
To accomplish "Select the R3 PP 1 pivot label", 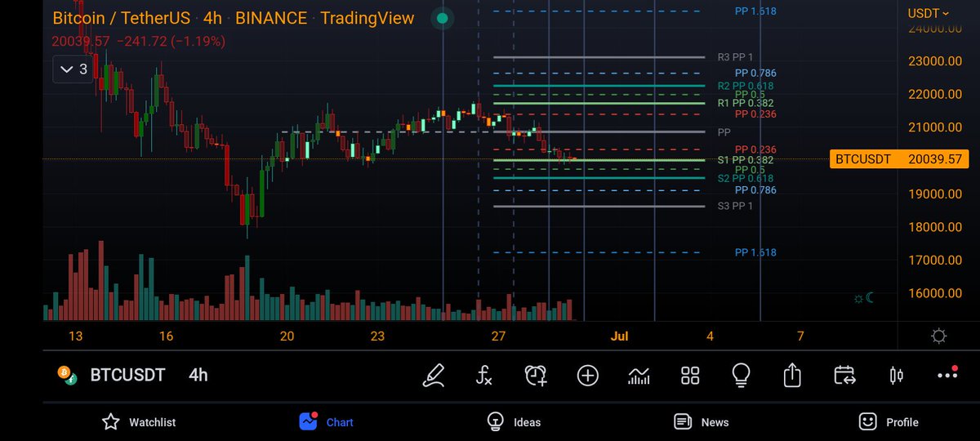I will click(x=735, y=58).
